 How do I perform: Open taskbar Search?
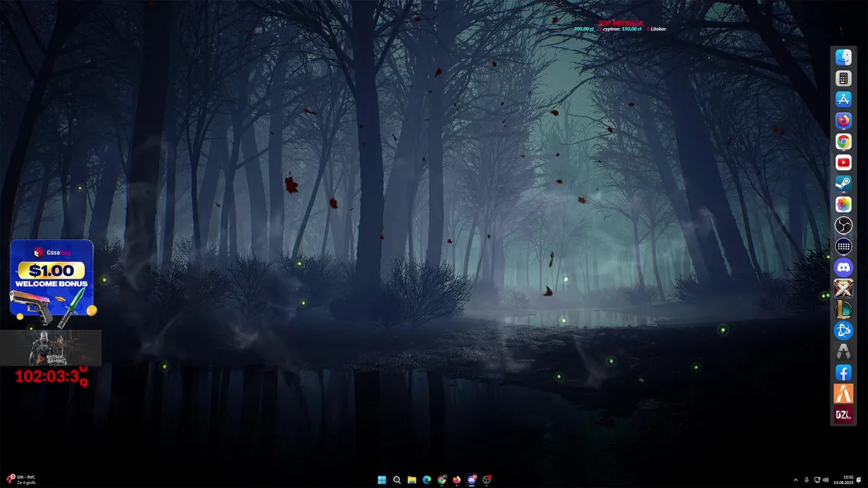[397, 480]
